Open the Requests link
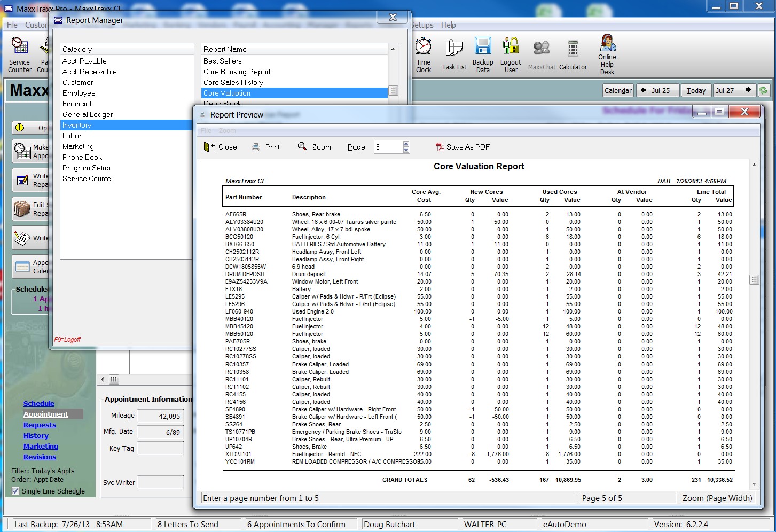 40,425
